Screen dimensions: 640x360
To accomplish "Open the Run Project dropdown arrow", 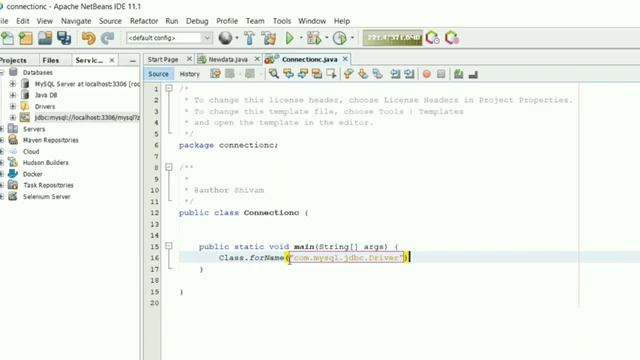I will tap(301, 38).
